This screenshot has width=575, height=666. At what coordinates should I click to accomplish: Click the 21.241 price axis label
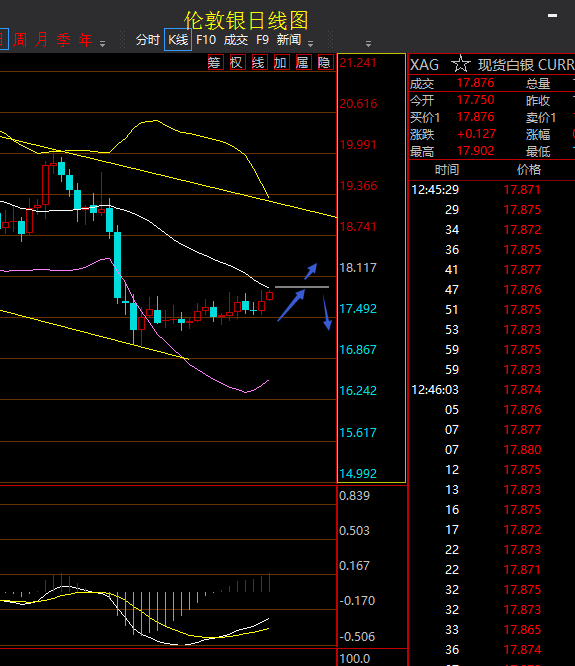tap(358, 63)
